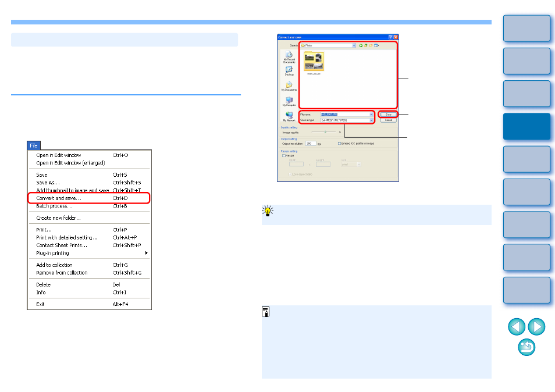Open My Network in places bar

tap(289, 116)
